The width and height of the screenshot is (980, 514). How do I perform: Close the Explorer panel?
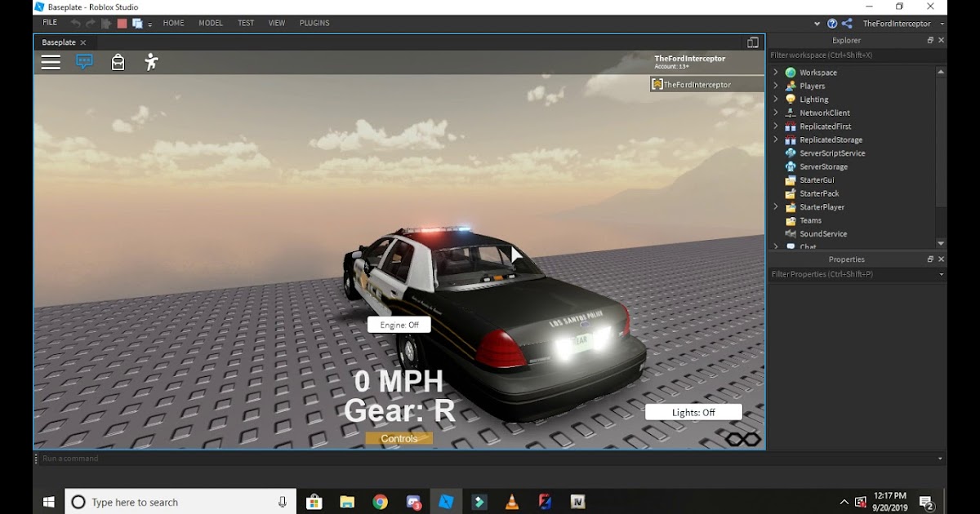click(x=941, y=40)
